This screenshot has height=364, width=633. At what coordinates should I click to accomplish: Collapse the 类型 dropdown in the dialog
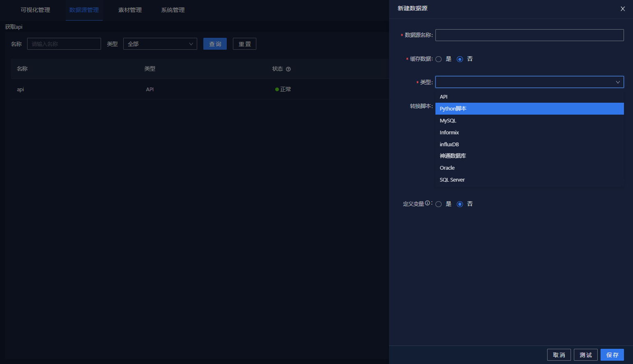pyautogui.click(x=617, y=82)
